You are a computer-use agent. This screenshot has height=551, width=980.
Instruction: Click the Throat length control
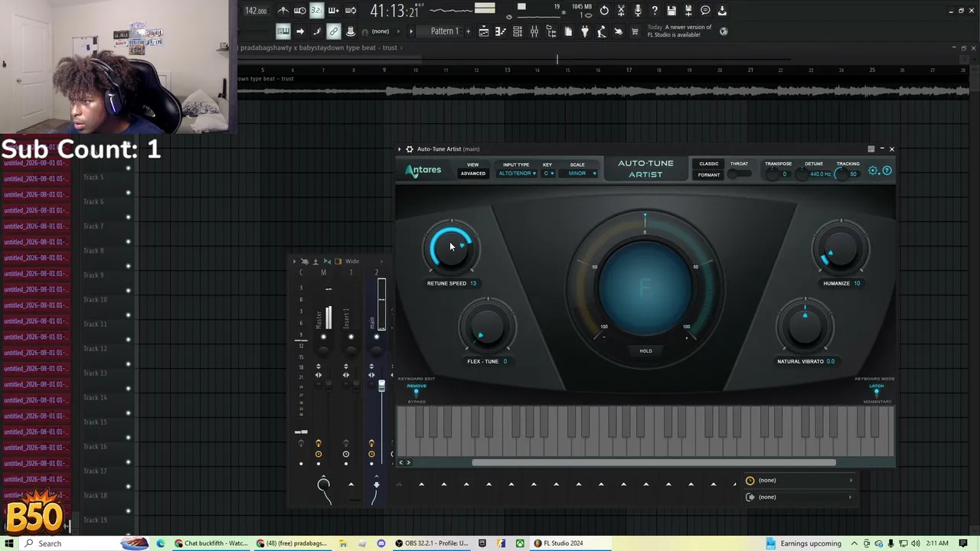pos(739,174)
